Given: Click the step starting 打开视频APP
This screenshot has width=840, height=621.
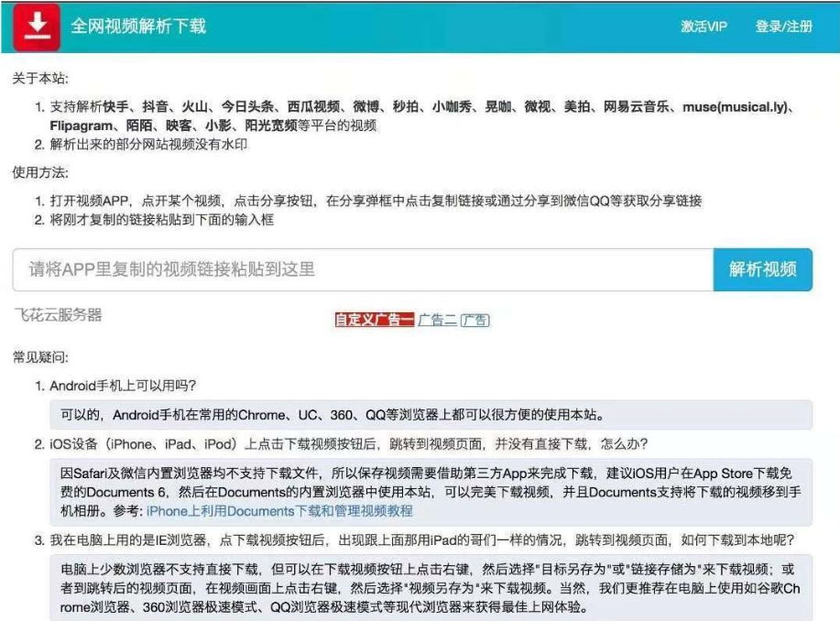Looking at the screenshot, I should [376, 201].
